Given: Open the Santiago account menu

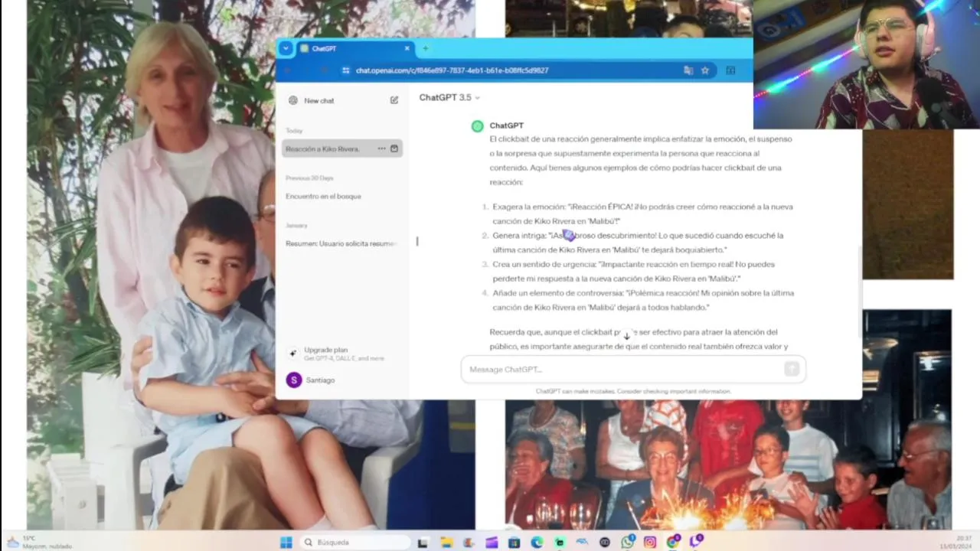Looking at the screenshot, I should 342,380.
